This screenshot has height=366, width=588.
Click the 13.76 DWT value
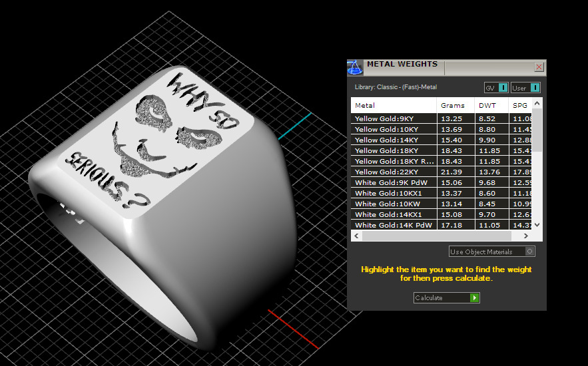coord(489,172)
